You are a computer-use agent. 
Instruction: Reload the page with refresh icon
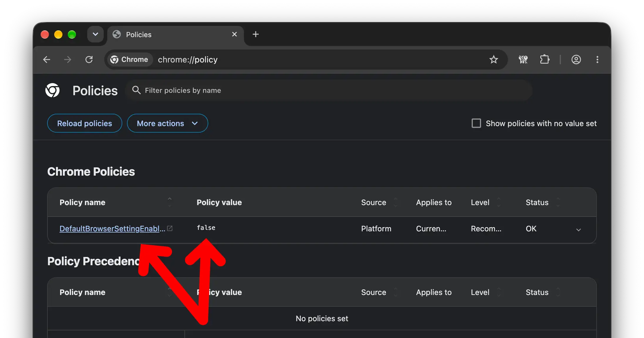89,60
